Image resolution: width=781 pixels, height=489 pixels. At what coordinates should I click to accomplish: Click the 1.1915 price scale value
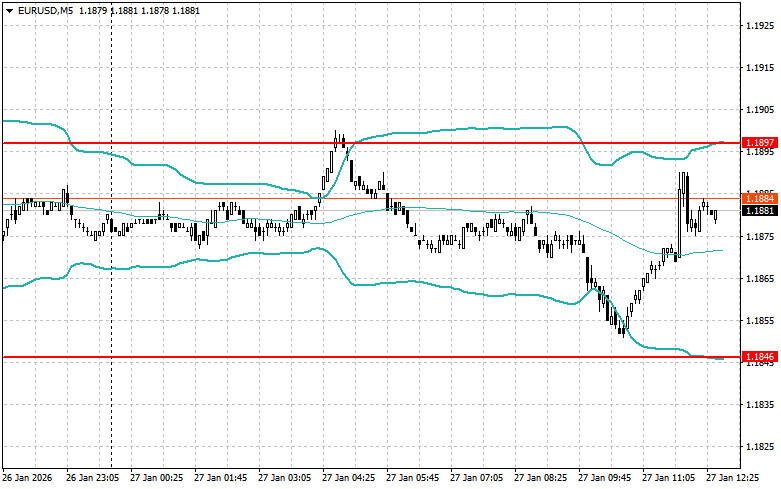(760, 68)
